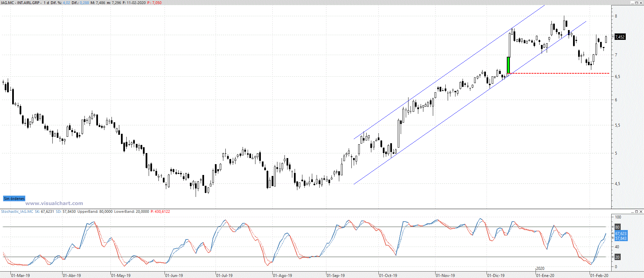
Task: Select the IAG.MC - INT.AIRL.GRP chart title
Action: [20, 3]
